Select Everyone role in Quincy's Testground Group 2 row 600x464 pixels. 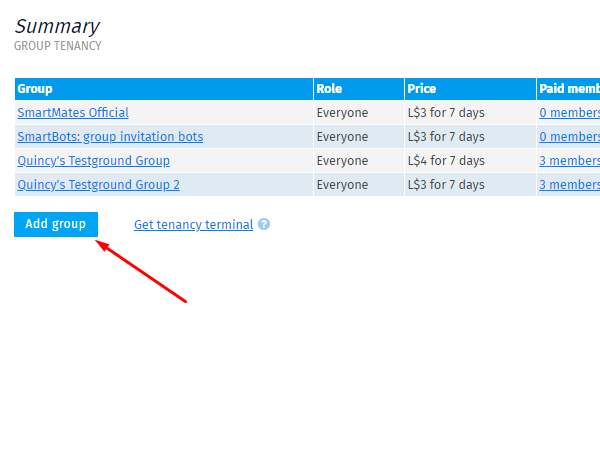pos(359,185)
